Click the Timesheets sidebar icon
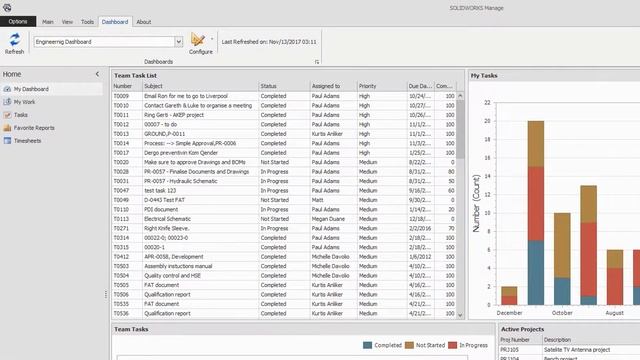The height and width of the screenshot is (360, 640). pos(7,141)
